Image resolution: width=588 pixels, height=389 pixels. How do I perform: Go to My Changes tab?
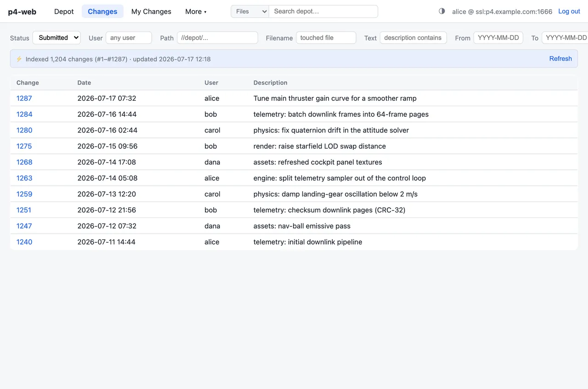click(x=151, y=11)
